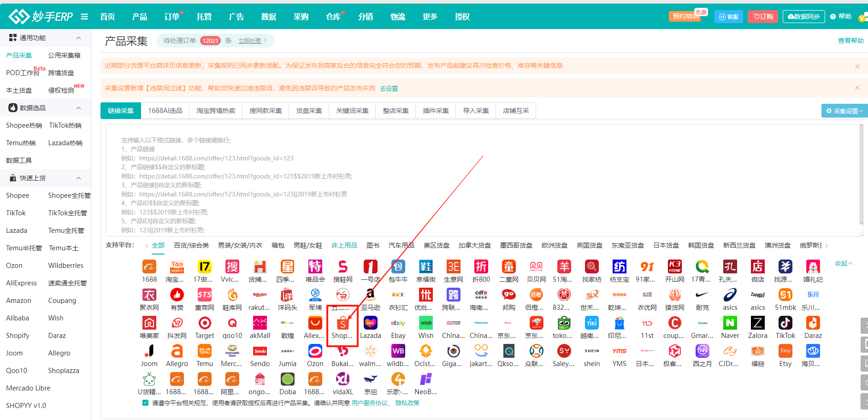Select the Zalora platform icon

pyautogui.click(x=757, y=324)
